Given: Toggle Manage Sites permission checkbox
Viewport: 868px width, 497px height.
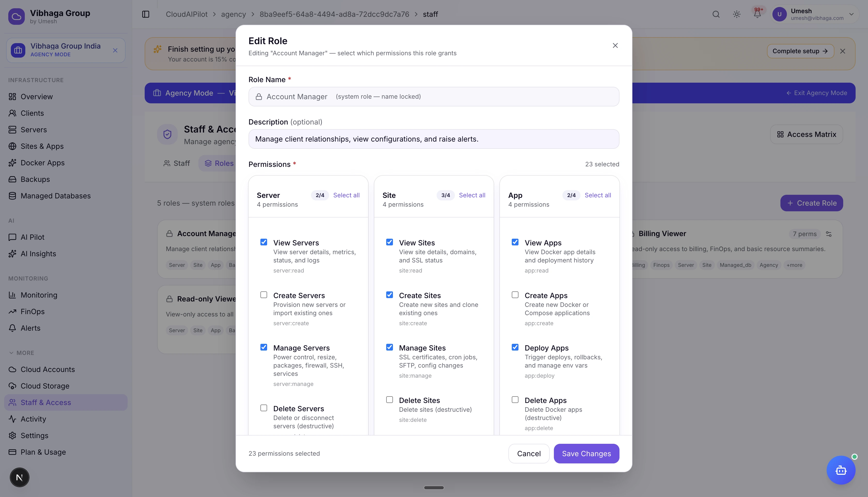Looking at the screenshot, I should click(390, 347).
